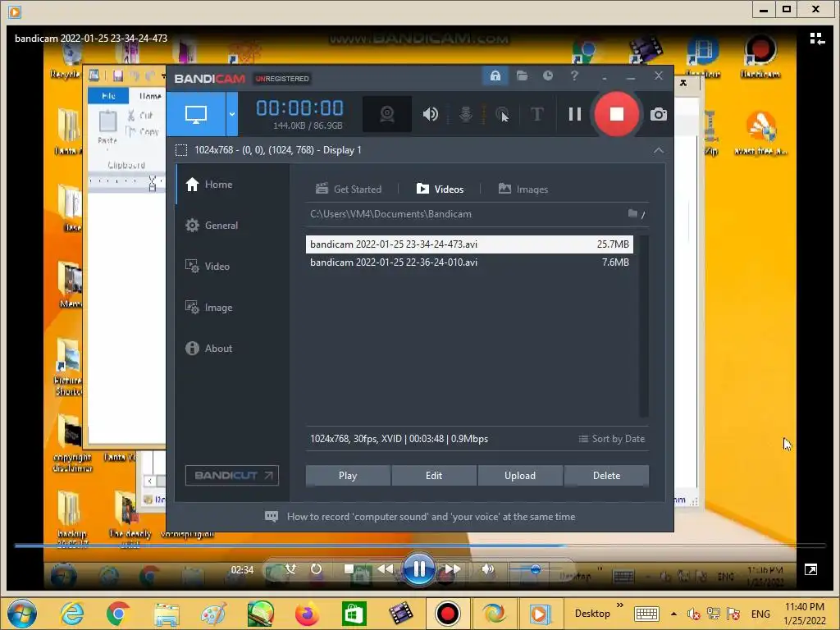
Task: Open Video settings in sidebar
Action: pos(233,267)
